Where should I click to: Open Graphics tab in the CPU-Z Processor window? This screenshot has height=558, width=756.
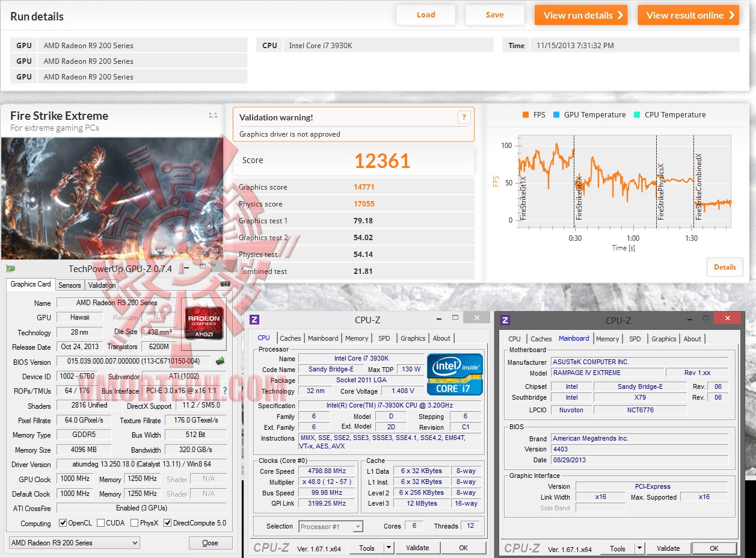[413, 338]
